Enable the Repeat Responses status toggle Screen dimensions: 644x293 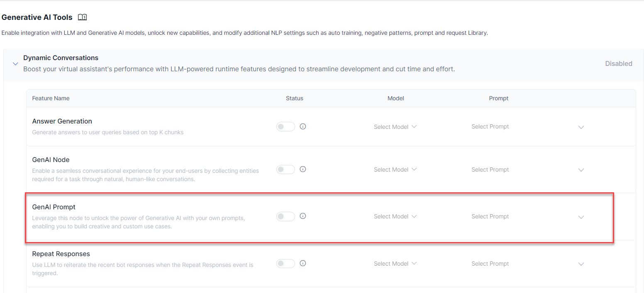click(x=285, y=264)
